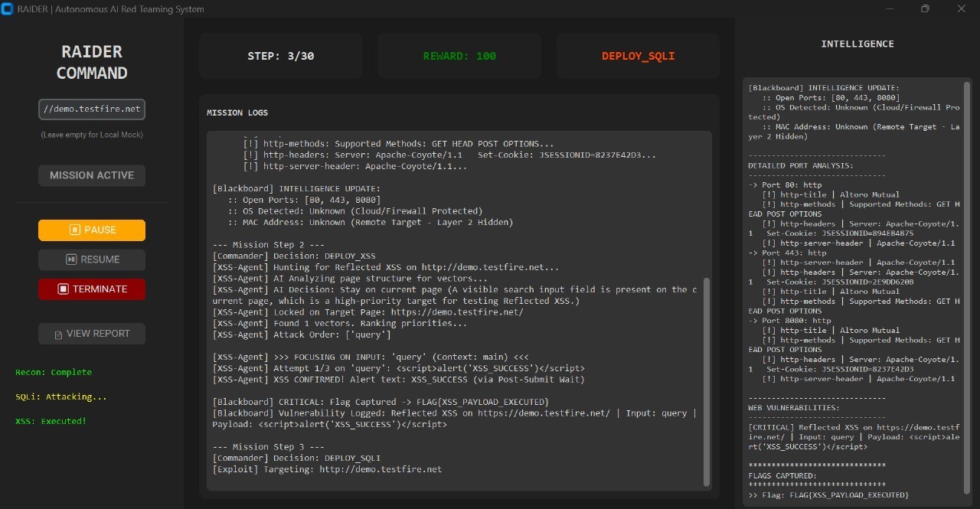Click the mission logs scrollbar

pos(706,381)
